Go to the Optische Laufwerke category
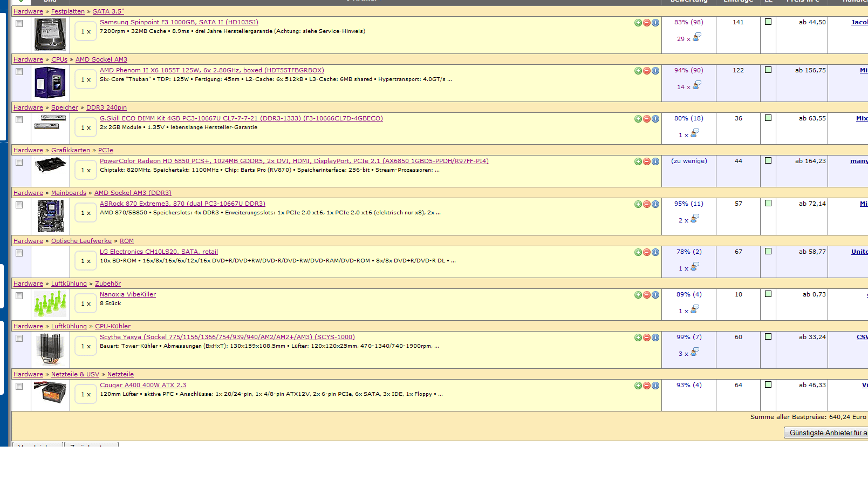The width and height of the screenshot is (868, 486). coord(81,241)
